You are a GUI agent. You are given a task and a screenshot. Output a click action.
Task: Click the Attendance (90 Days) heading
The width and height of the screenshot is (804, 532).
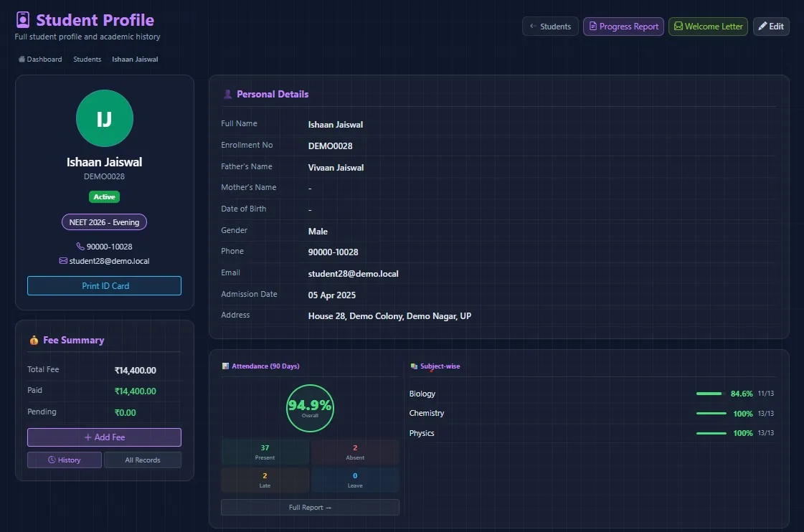[x=265, y=366]
